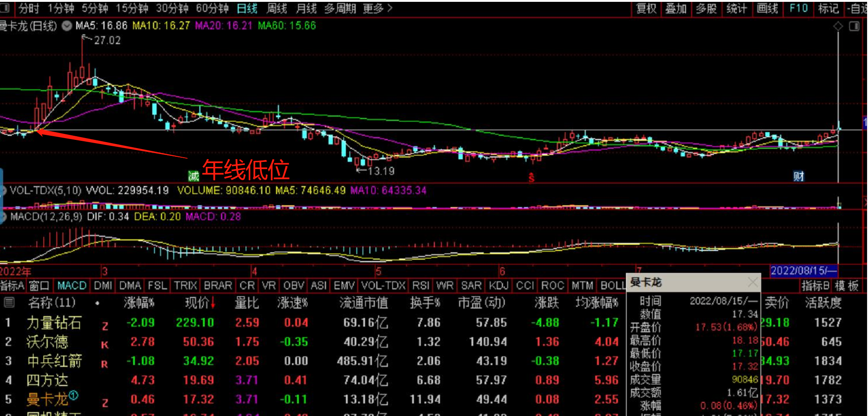Click the 标记 mark button

(828, 8)
